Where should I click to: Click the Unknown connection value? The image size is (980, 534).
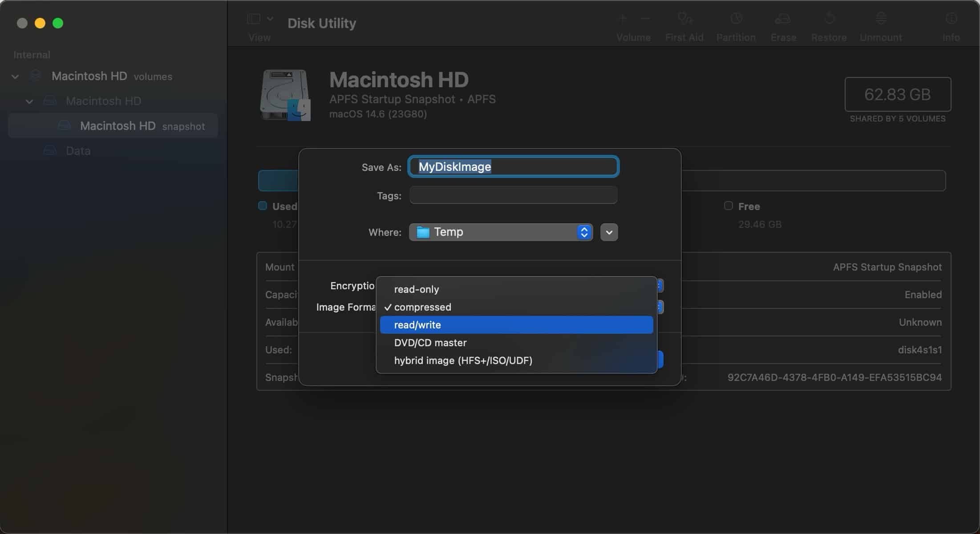(x=920, y=322)
